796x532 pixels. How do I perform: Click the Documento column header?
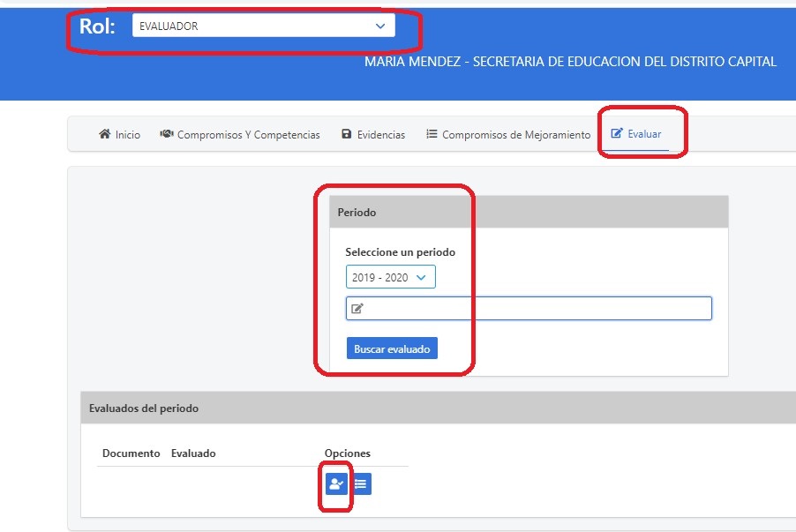point(131,453)
